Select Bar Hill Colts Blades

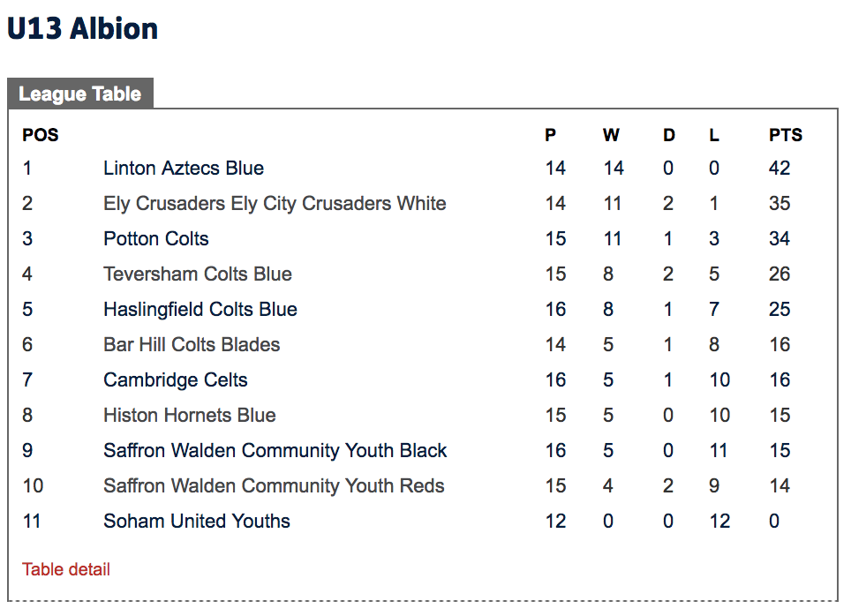point(192,345)
